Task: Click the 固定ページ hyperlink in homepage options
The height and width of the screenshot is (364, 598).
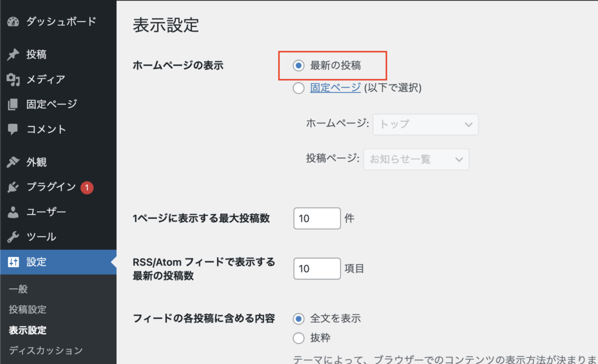Action: pyautogui.click(x=335, y=88)
